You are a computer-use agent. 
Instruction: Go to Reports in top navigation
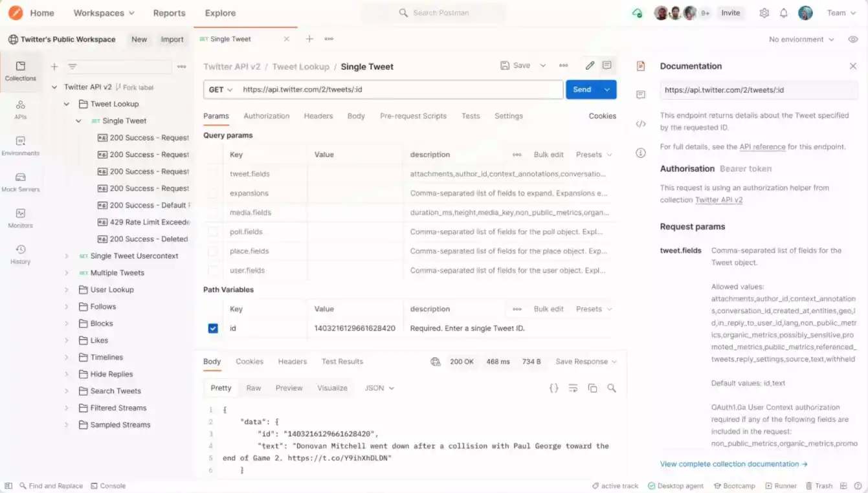(x=169, y=13)
